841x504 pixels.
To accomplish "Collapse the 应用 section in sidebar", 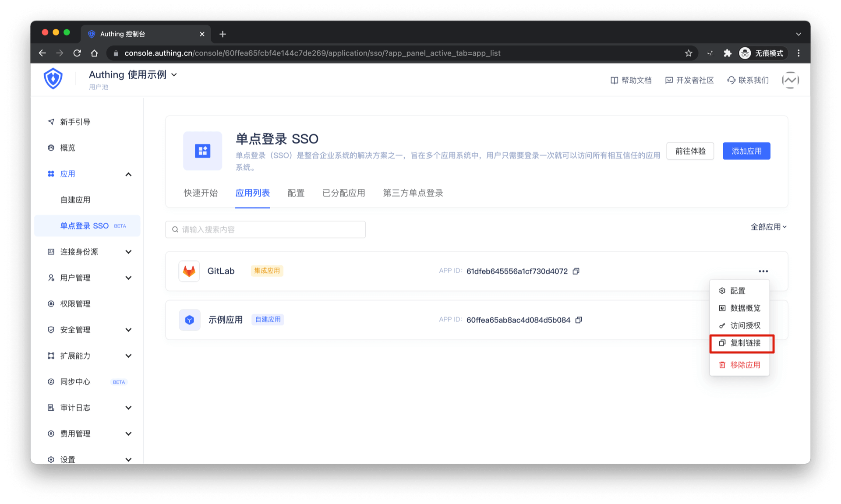I will pos(128,174).
